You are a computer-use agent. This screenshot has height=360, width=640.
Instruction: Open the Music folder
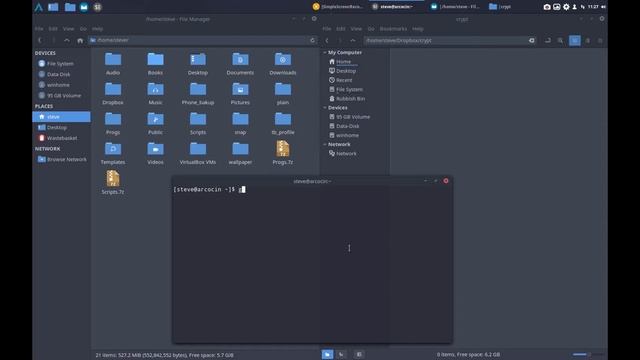click(155, 93)
